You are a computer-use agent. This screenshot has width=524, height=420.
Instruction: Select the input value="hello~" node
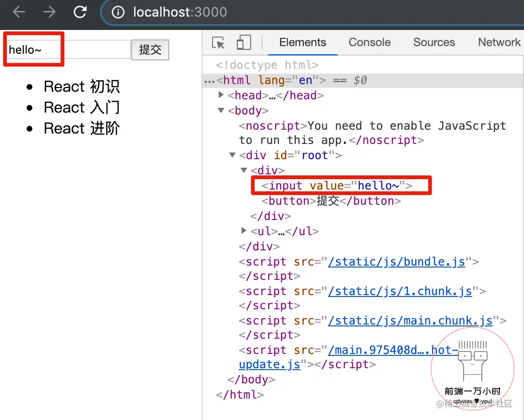[x=337, y=185]
